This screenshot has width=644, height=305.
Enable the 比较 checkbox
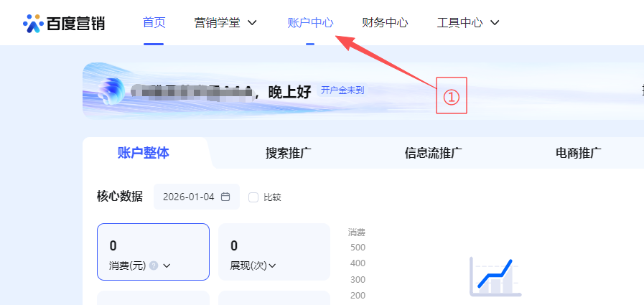click(x=253, y=197)
